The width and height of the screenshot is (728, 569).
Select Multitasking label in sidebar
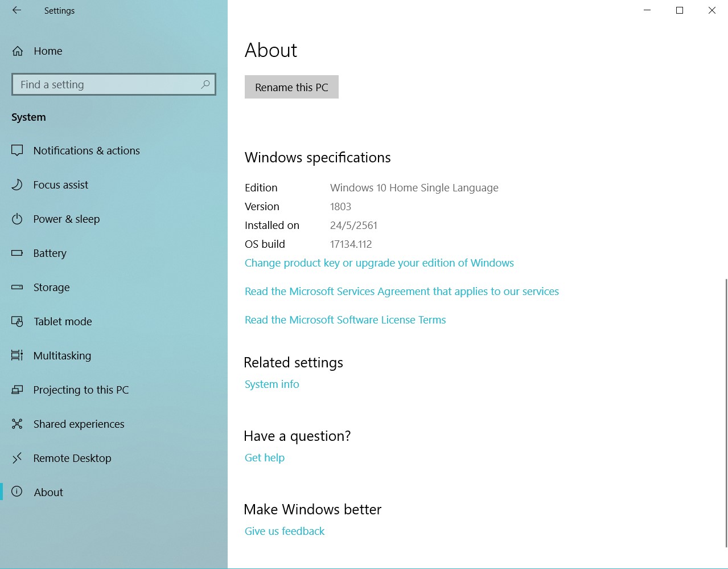(62, 355)
